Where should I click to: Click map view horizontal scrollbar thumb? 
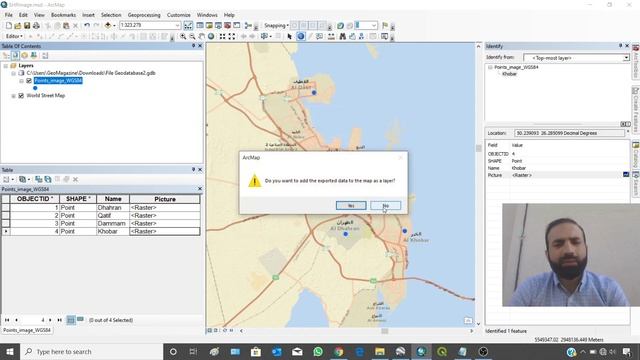coord(384,331)
